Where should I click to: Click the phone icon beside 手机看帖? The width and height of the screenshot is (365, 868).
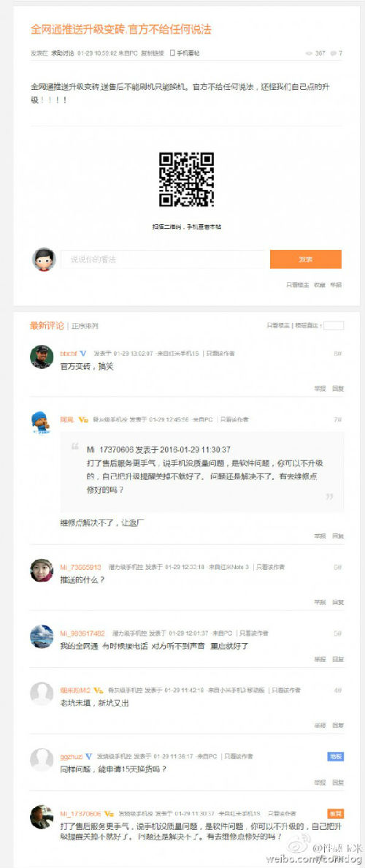click(172, 53)
